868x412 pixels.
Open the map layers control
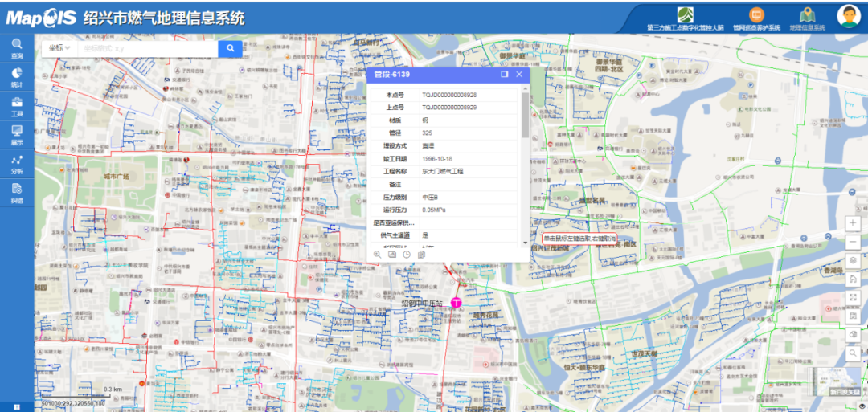(853, 261)
